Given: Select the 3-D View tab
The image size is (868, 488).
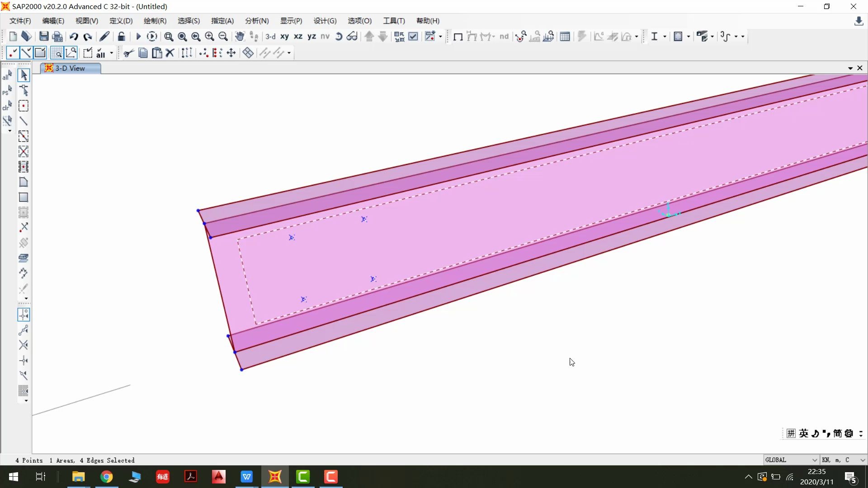Looking at the screenshot, I should tap(70, 68).
